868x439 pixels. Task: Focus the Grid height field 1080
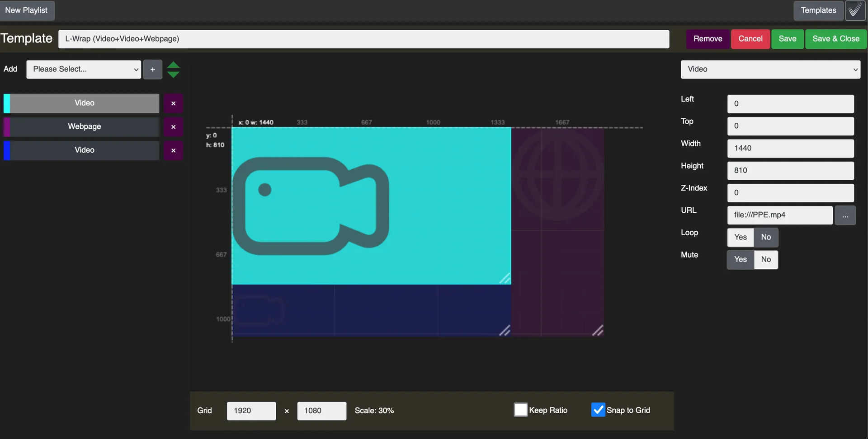coord(322,411)
